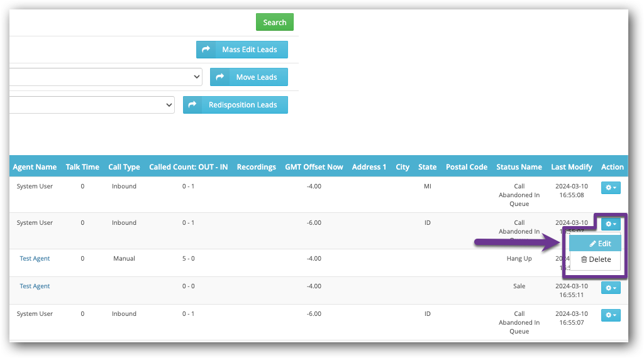Sort by Agent Name column header
644x358 pixels.
35,167
